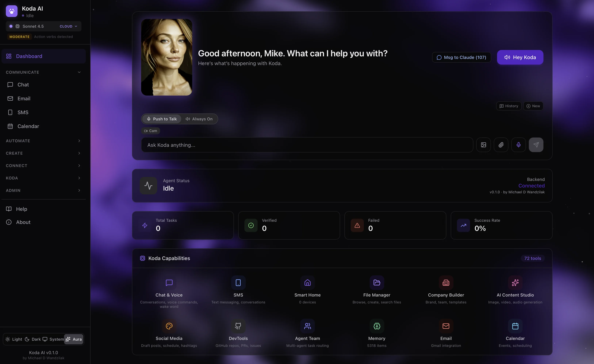Open the Company Builder building icon
The height and width of the screenshot is (364, 594).
[446, 283]
